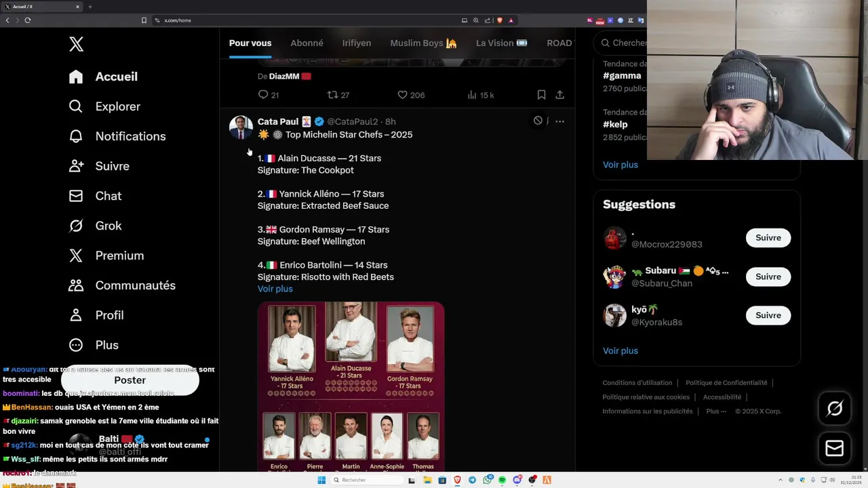868x488 pixels.
Task: Reload the page with the refresh icon
Action: [28, 20]
